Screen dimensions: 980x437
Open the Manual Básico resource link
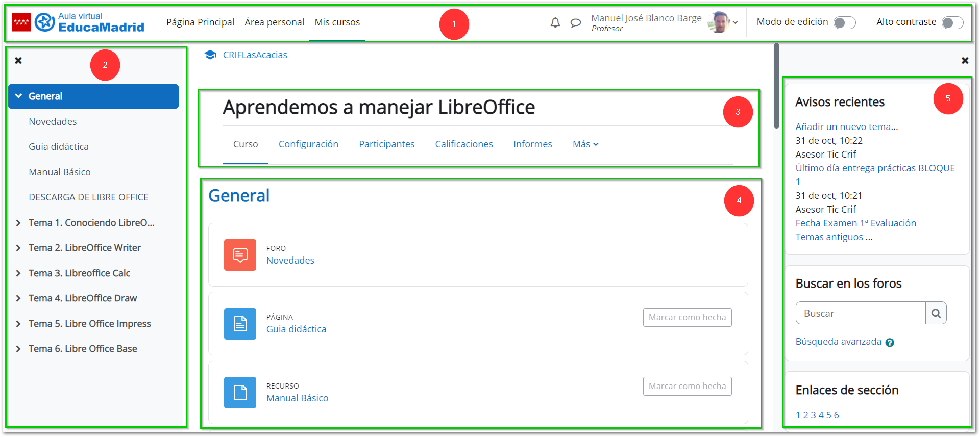297,398
